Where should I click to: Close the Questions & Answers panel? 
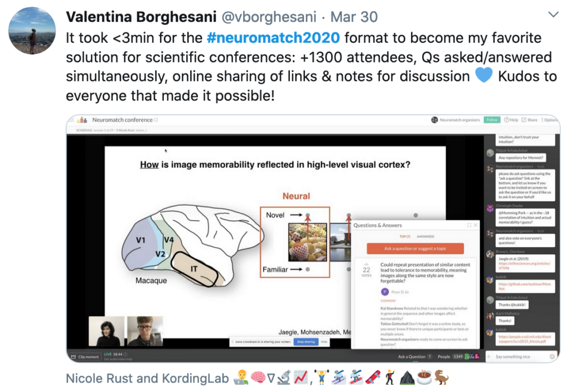pos(475,225)
